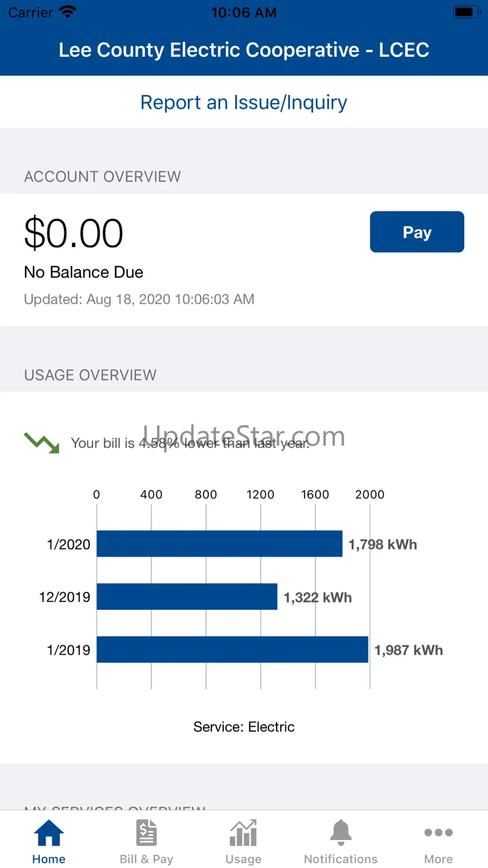488x868 pixels.
Task: Tap the Home house icon
Action: (49, 833)
